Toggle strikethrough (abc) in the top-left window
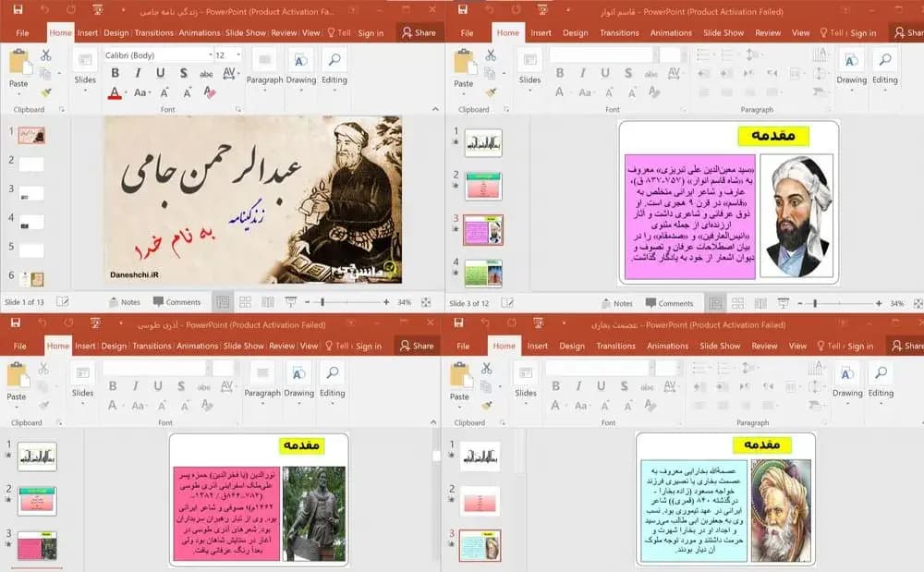924x572 pixels. point(206,74)
